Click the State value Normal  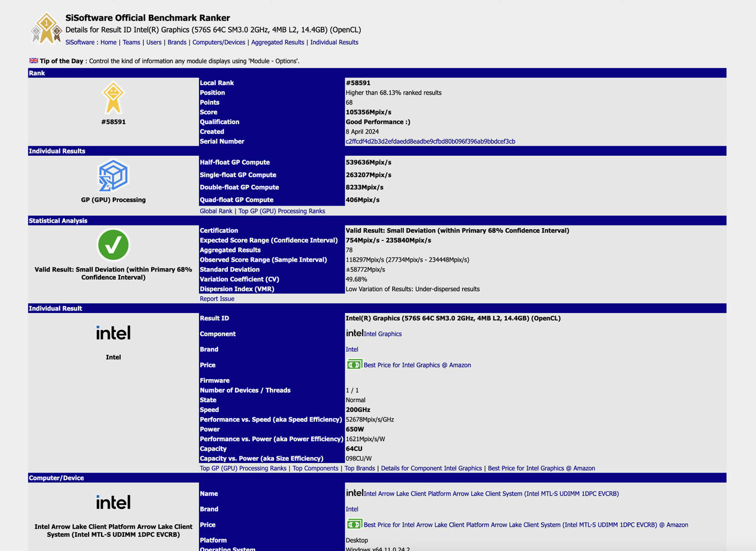point(356,400)
